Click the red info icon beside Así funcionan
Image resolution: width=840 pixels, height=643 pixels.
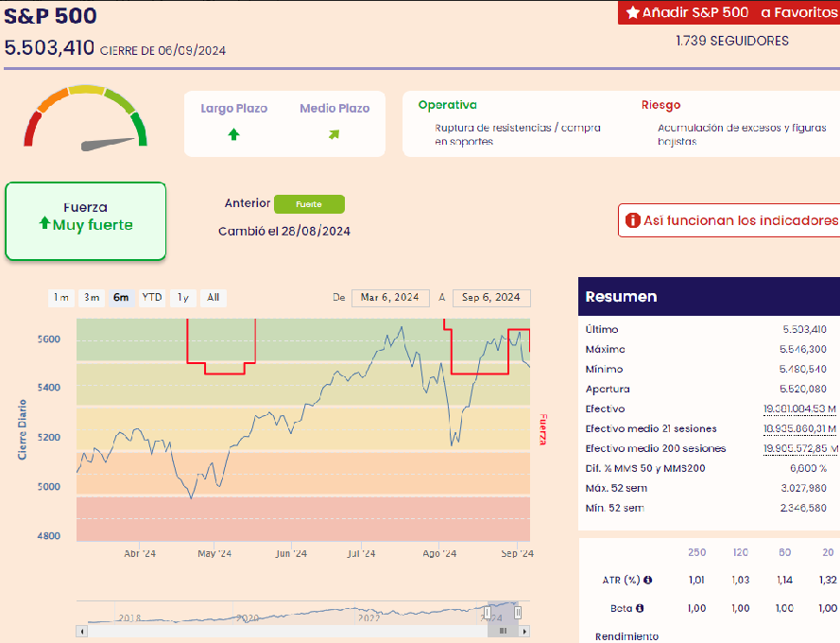click(633, 220)
